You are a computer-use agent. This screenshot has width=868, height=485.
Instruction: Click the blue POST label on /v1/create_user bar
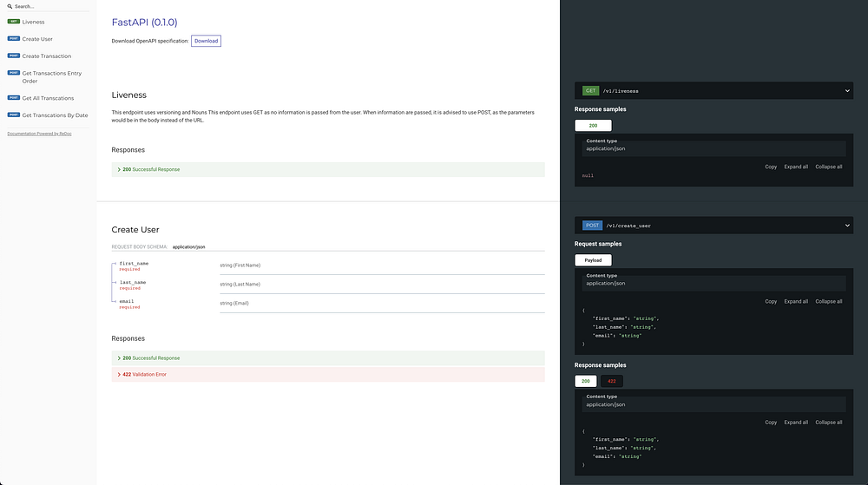point(592,226)
